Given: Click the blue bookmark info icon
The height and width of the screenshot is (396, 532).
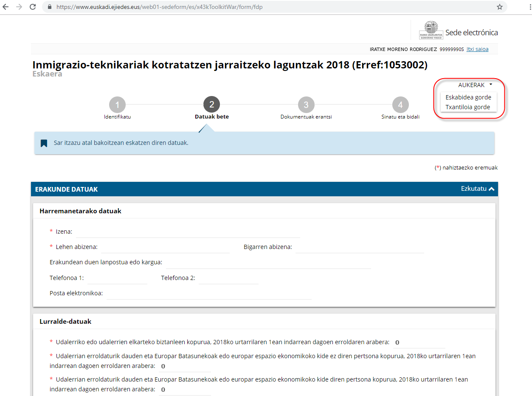Looking at the screenshot, I should 44,143.
